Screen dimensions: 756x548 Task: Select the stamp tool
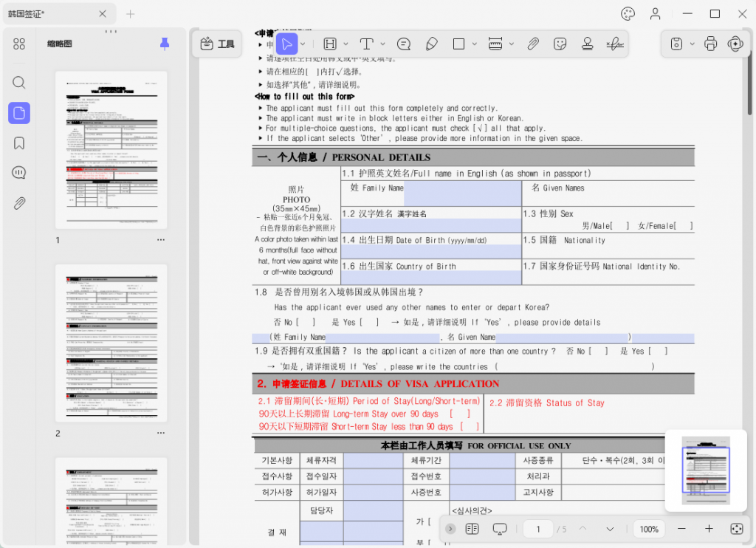coord(587,44)
